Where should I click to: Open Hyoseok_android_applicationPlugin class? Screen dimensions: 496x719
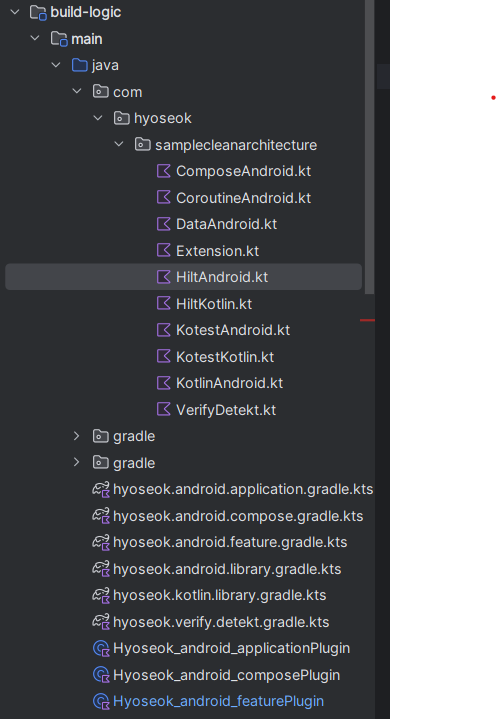click(231, 648)
